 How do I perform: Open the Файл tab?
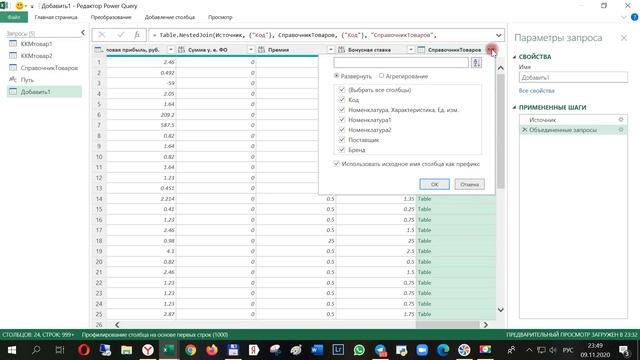pos(14,17)
